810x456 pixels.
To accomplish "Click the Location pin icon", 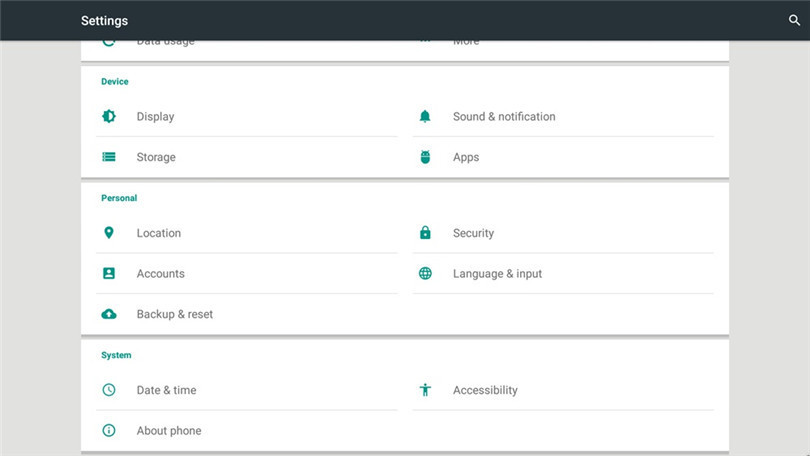I will coord(109,233).
